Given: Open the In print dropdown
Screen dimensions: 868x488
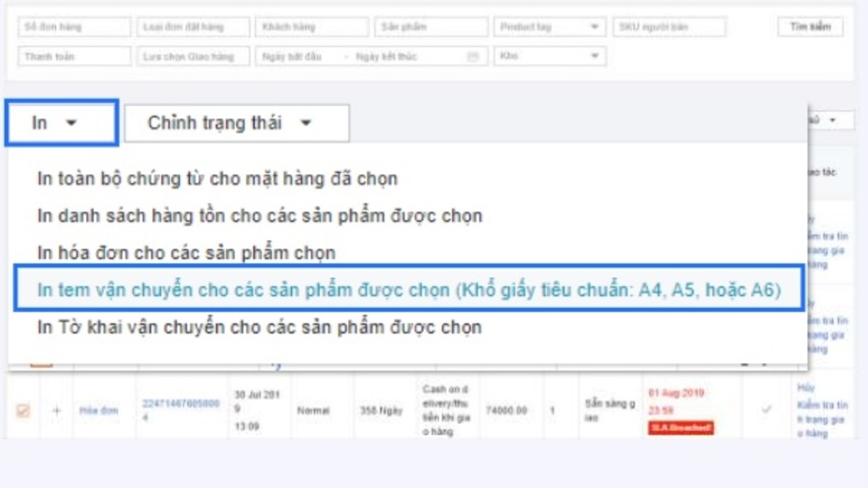Looking at the screenshot, I should click(61, 123).
